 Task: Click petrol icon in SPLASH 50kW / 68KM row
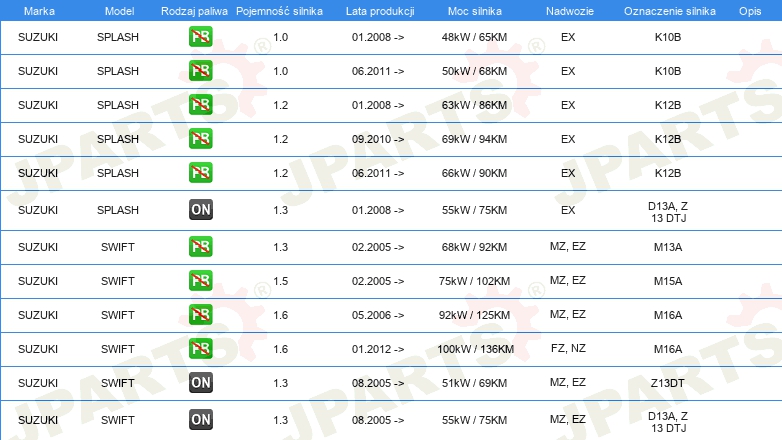(x=200, y=71)
